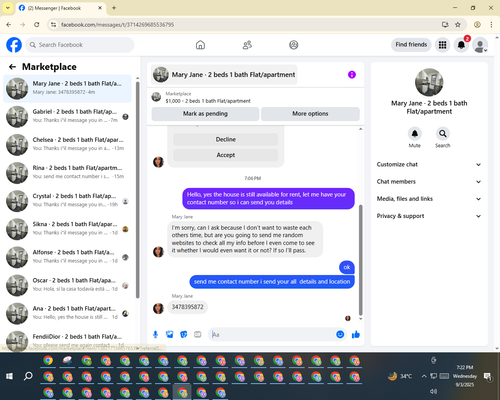The image size is (500, 400).
Task: Open conversation info purple icon
Action: coord(352,75)
